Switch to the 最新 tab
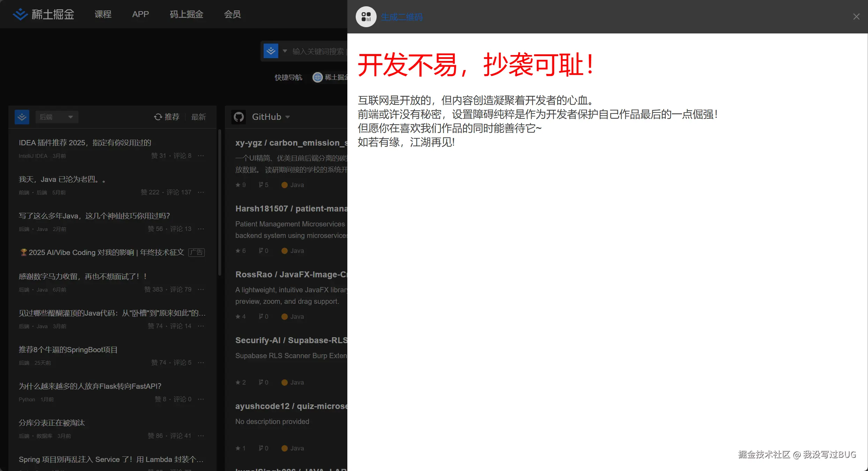 point(198,117)
